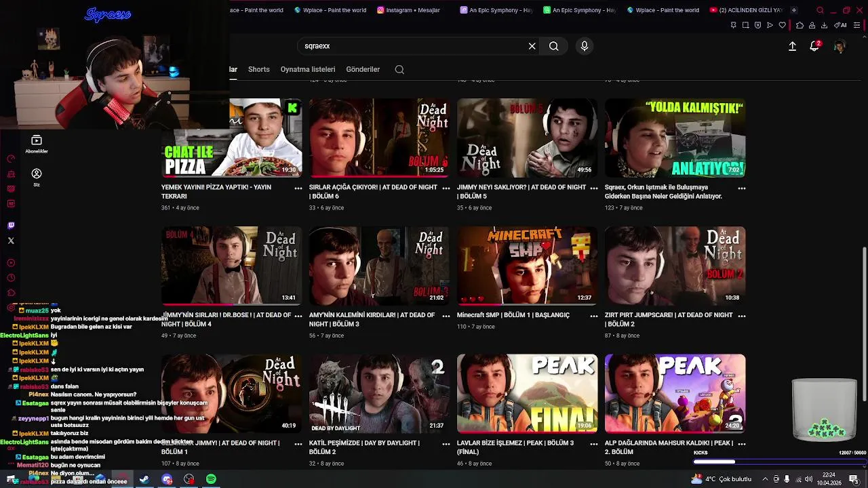Play the PEAK FINAL thumbnail
The width and height of the screenshot is (868, 488).
coord(528,394)
